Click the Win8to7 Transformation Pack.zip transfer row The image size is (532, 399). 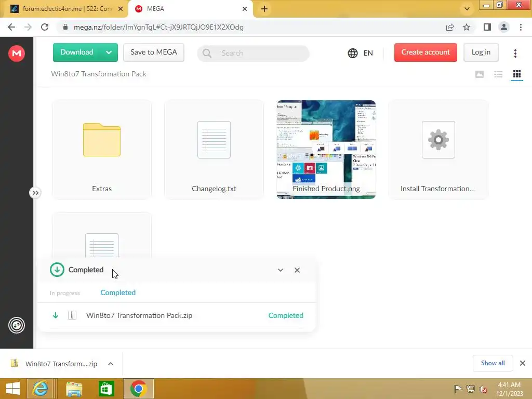pos(177,315)
